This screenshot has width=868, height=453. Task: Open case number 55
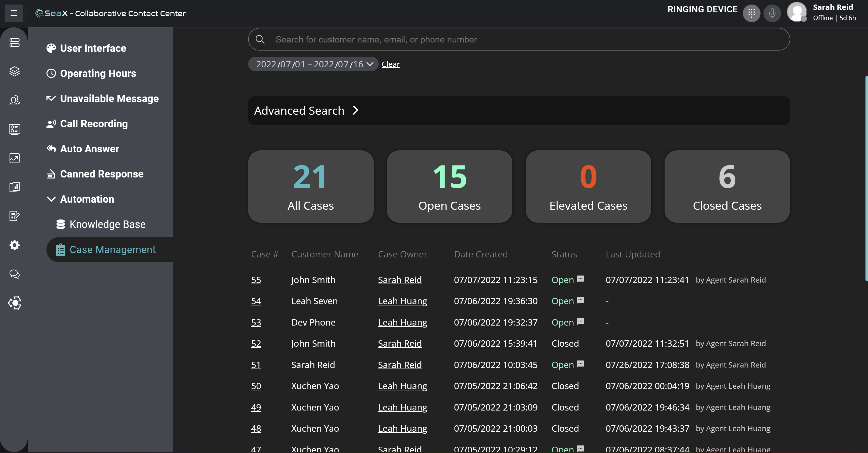click(256, 280)
